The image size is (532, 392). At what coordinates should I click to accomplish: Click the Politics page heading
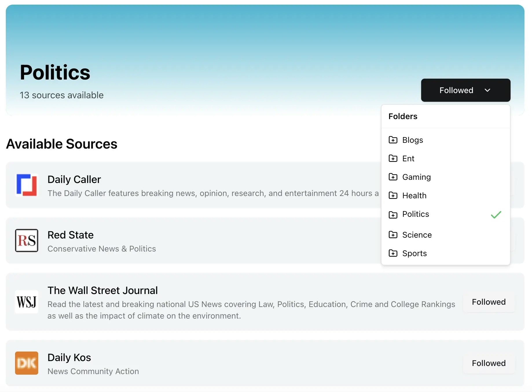(x=55, y=72)
